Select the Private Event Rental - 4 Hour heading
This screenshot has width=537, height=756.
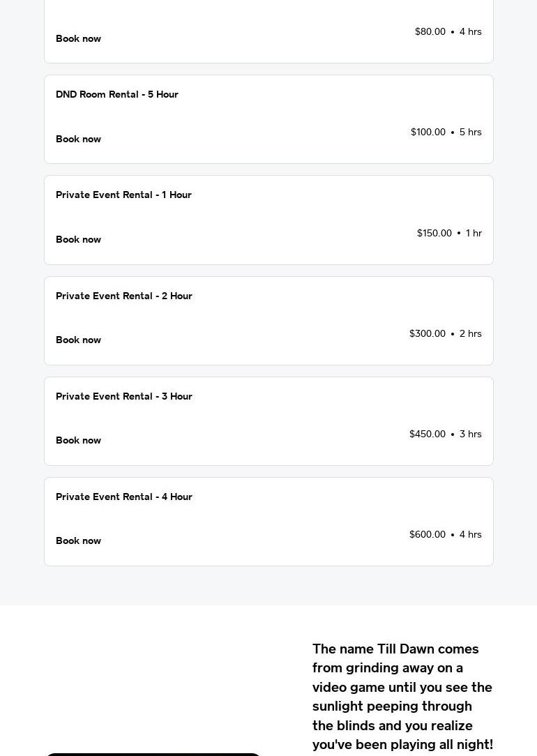[124, 497]
